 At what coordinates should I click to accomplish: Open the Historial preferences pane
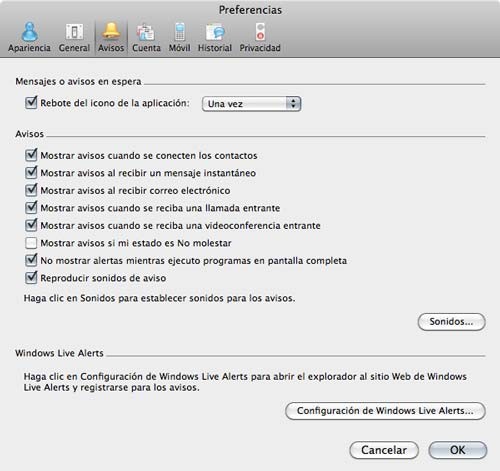tap(215, 37)
